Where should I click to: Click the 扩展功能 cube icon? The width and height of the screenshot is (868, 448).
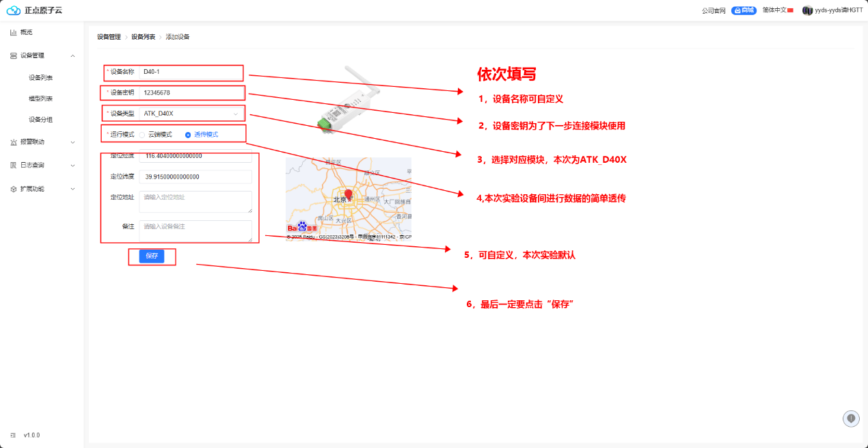click(x=13, y=188)
